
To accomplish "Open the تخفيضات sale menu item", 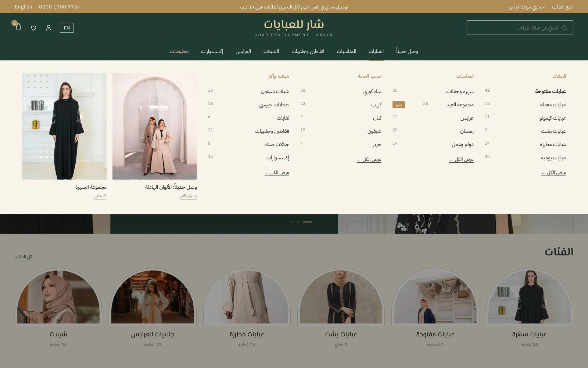I will click(x=179, y=51).
